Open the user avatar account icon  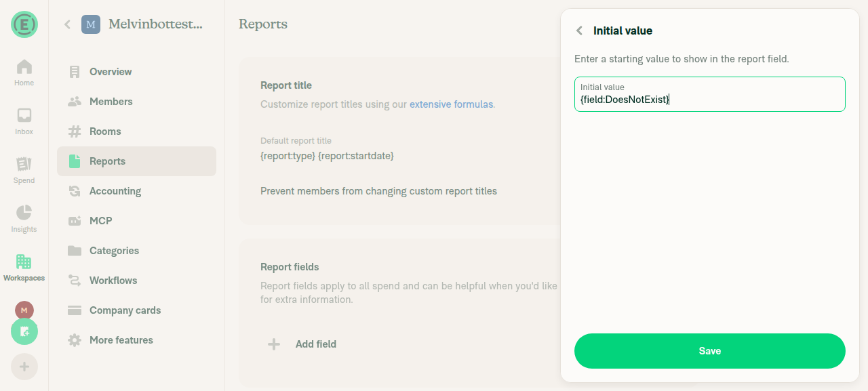point(24,310)
